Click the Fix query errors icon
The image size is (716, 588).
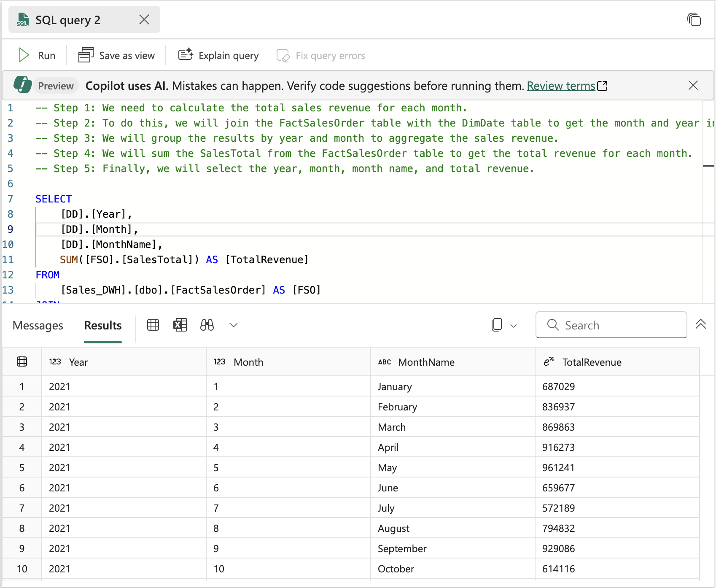[283, 55]
